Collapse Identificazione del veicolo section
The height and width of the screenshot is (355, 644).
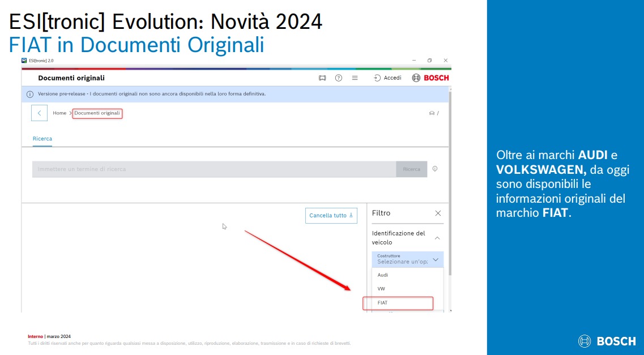click(x=437, y=238)
